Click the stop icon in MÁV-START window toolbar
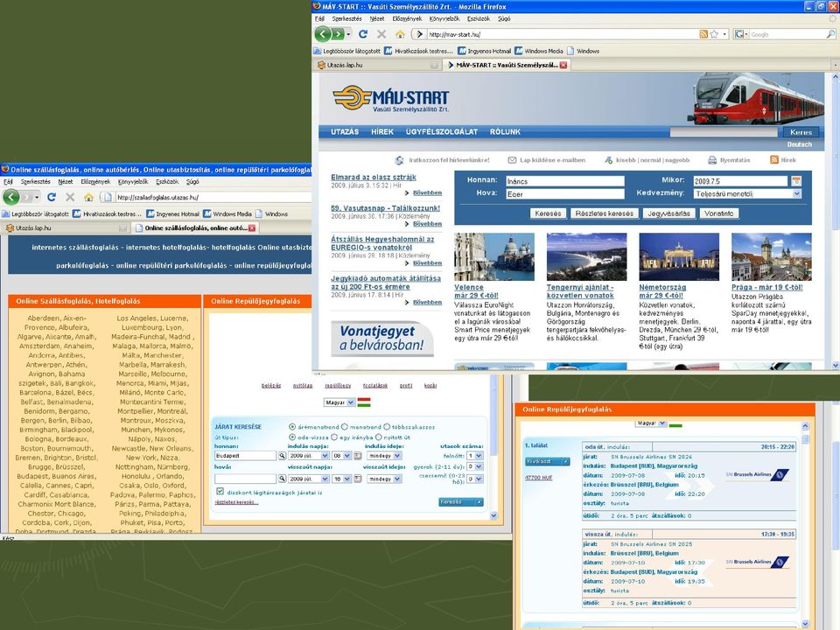840x630 pixels. click(381, 34)
